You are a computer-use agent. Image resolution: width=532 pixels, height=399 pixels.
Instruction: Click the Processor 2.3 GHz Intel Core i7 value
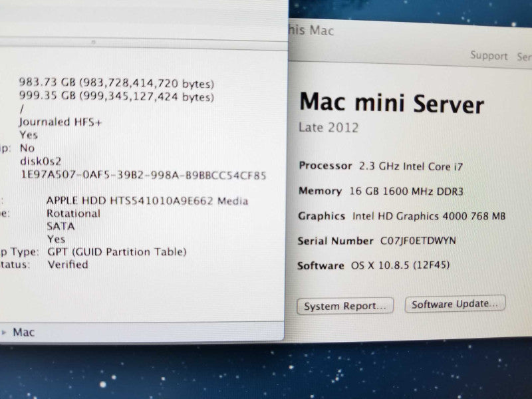point(411,166)
